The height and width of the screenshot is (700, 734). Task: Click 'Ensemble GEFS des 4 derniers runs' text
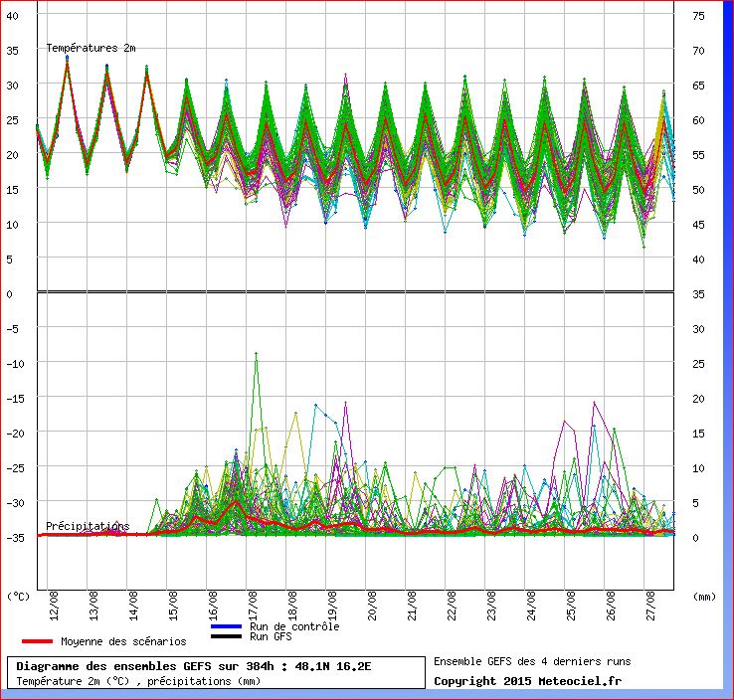(x=532, y=661)
